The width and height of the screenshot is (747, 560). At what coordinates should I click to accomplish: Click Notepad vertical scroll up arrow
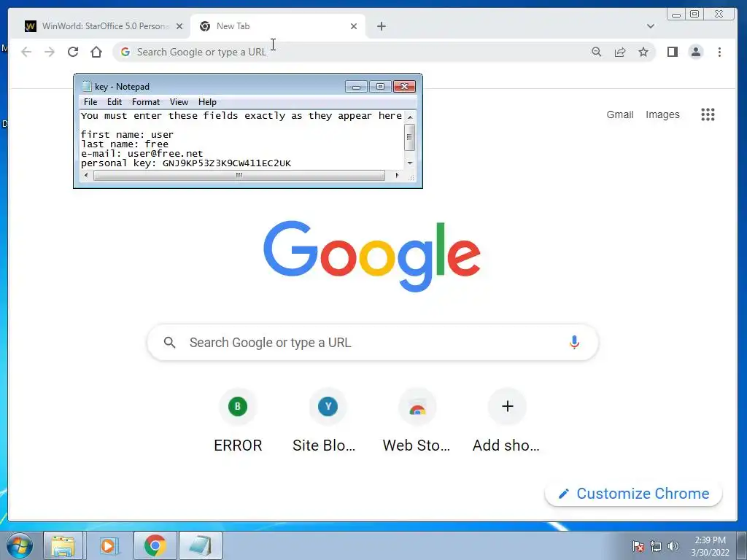point(410,117)
